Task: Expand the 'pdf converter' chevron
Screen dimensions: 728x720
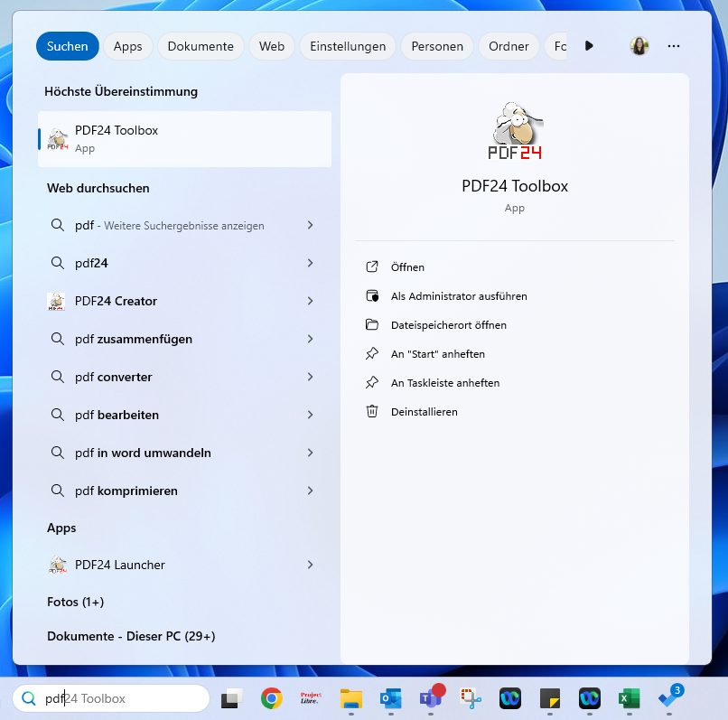Action: pyautogui.click(x=310, y=377)
